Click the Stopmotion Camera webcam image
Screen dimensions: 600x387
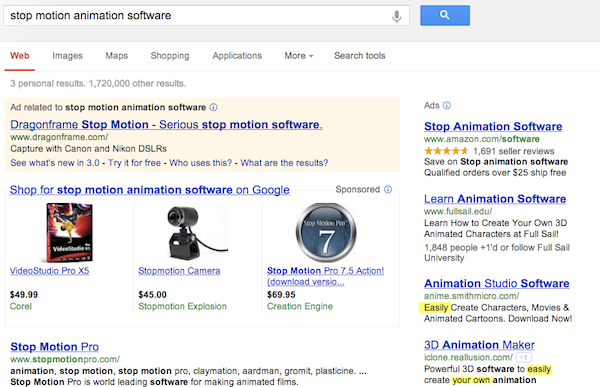(x=197, y=232)
